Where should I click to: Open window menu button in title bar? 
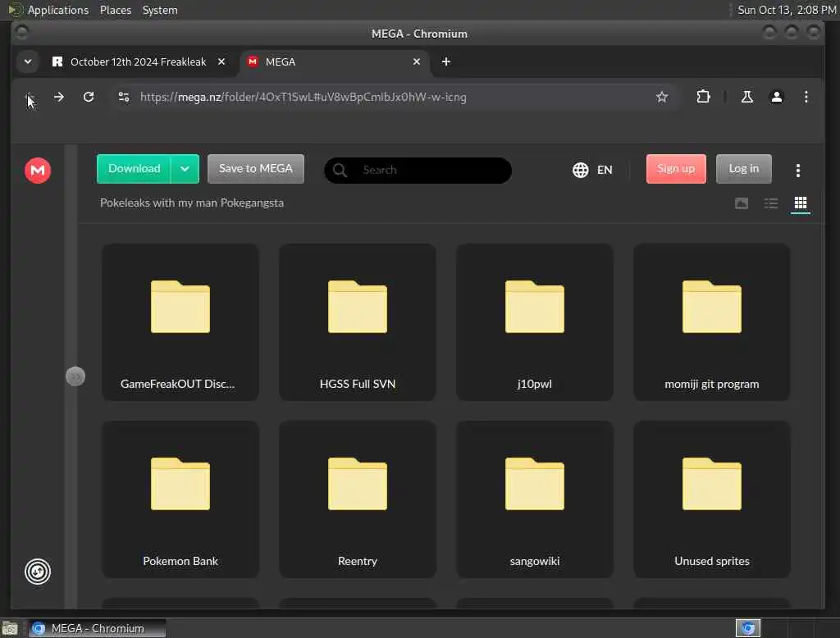(22, 34)
